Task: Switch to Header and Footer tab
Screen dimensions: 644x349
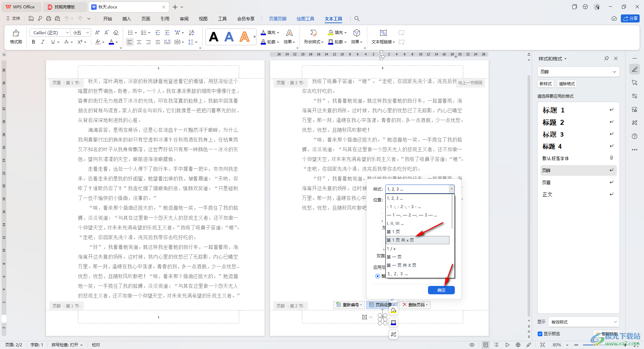Action: (278, 19)
